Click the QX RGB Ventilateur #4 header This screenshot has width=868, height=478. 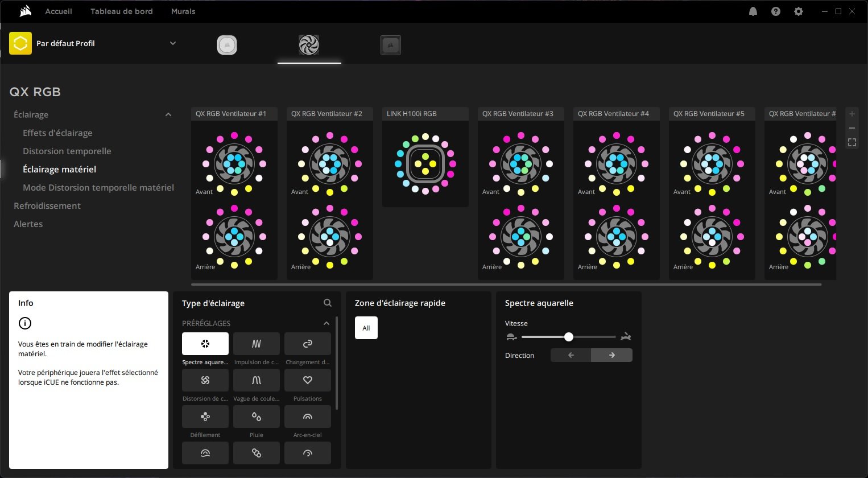click(x=617, y=114)
